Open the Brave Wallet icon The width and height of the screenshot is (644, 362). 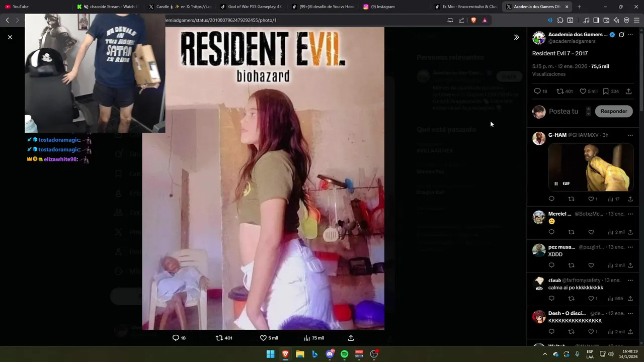coord(606,20)
